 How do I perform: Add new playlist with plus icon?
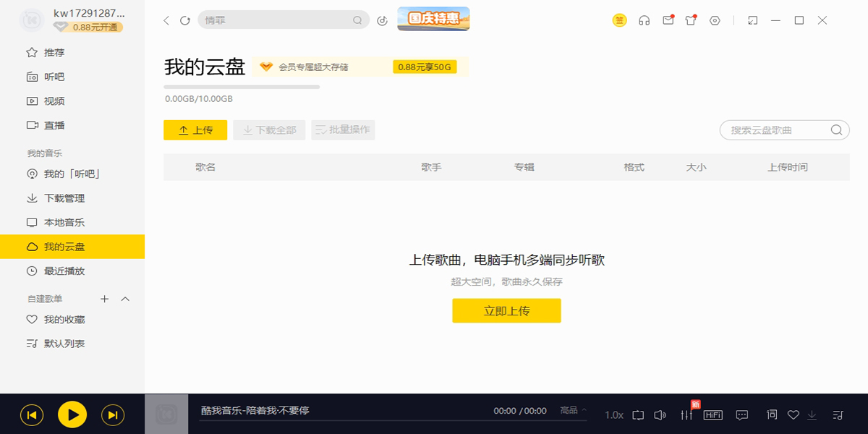point(104,299)
